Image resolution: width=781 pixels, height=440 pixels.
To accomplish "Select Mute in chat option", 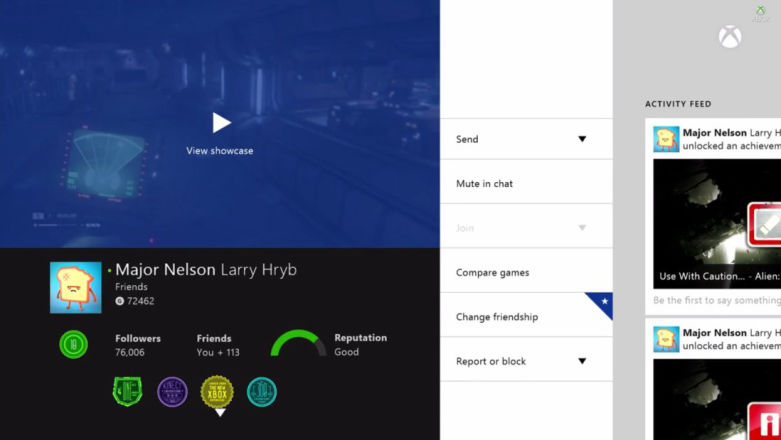I will coord(526,183).
